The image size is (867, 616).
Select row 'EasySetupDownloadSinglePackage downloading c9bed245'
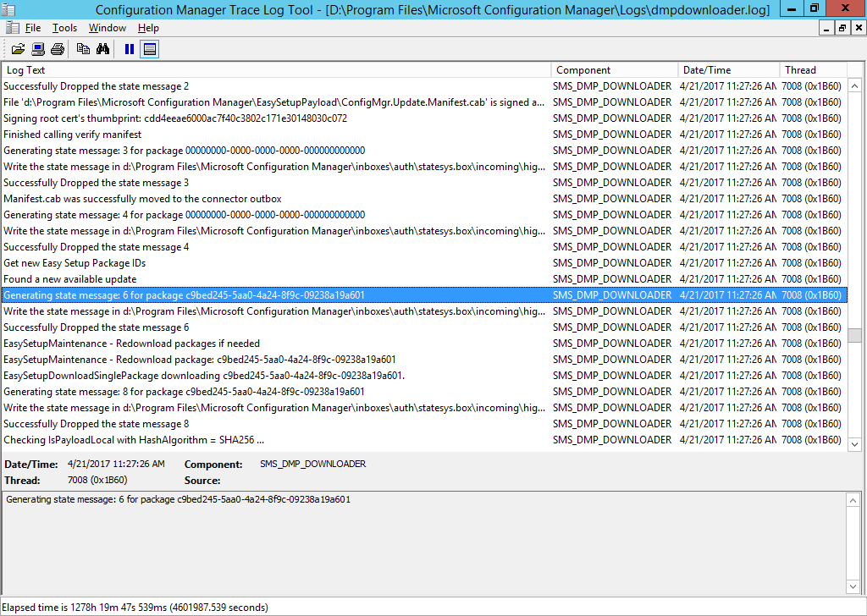424,375
